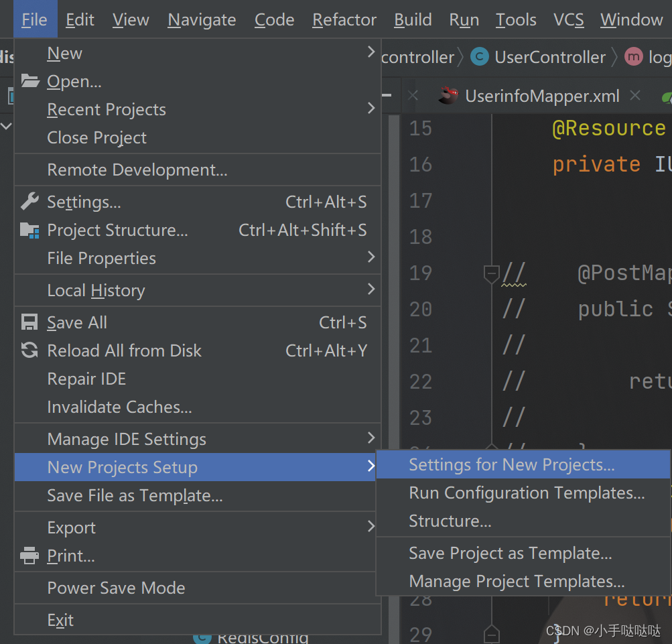Collapse the comment block fold at line 19

tap(491, 273)
